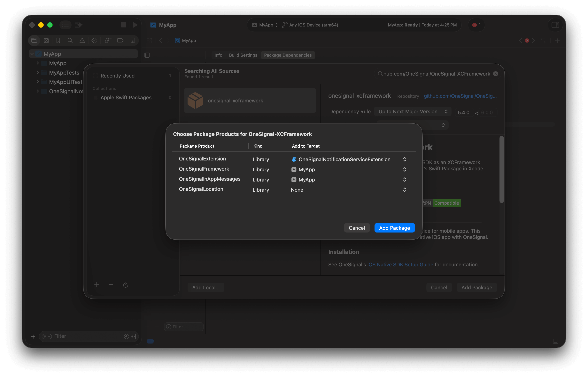Follow the iOS Native SDK Setup Guide link

(x=400, y=264)
